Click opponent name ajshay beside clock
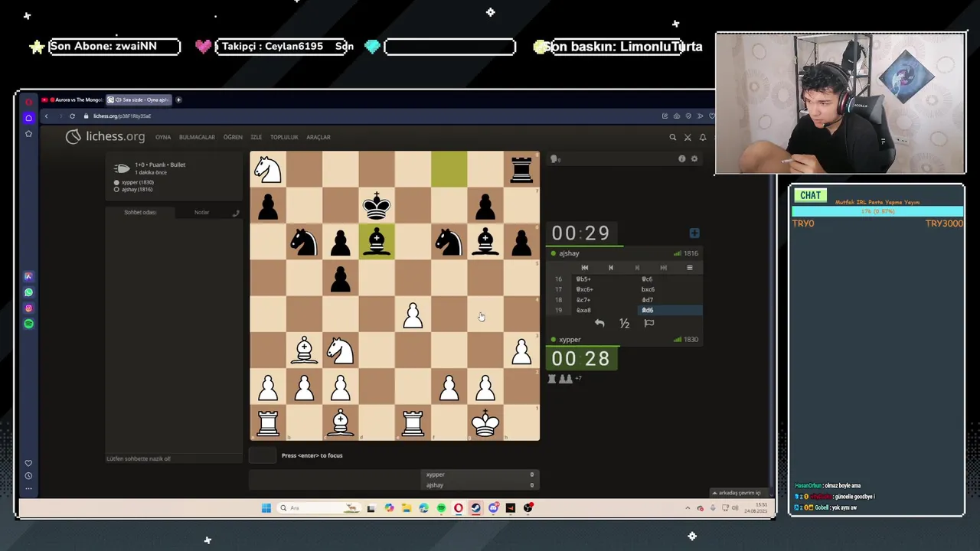 [x=570, y=253]
